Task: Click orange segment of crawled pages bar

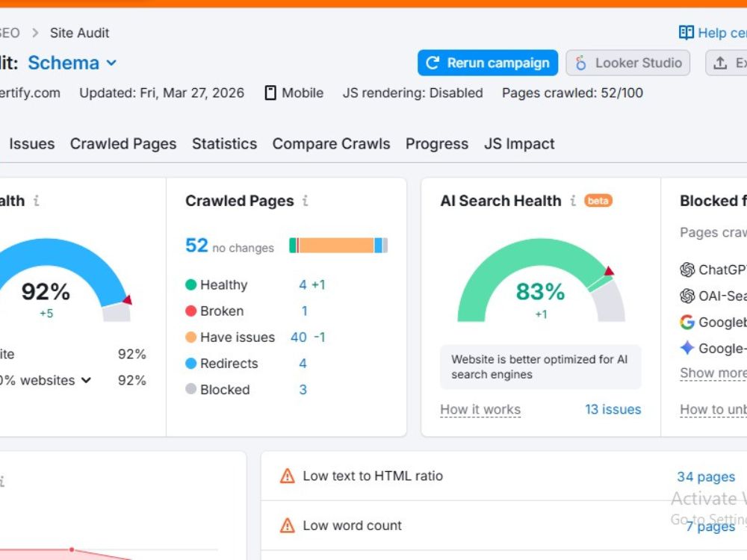Action: [x=336, y=245]
